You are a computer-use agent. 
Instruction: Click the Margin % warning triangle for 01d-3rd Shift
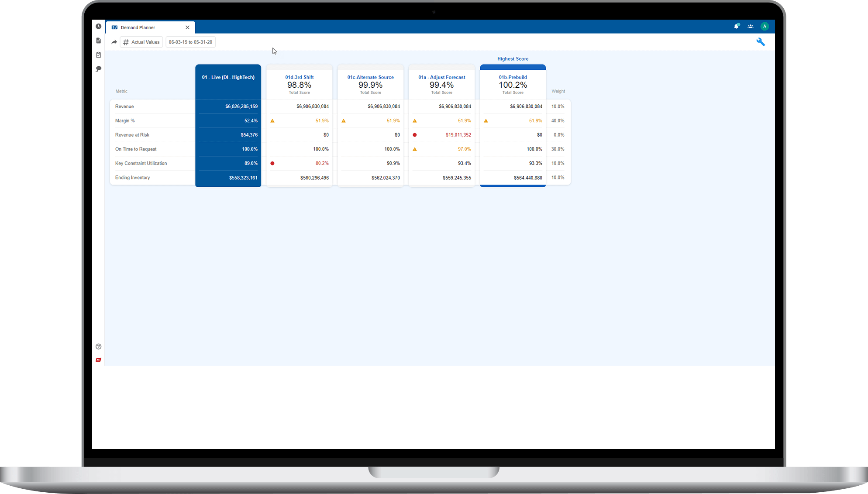click(x=272, y=121)
